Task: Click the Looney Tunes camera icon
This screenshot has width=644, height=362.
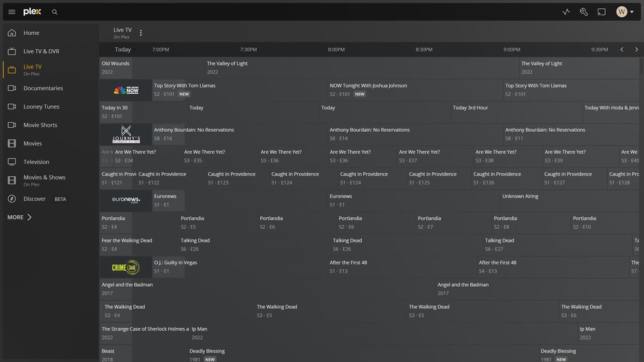Action: (x=12, y=107)
